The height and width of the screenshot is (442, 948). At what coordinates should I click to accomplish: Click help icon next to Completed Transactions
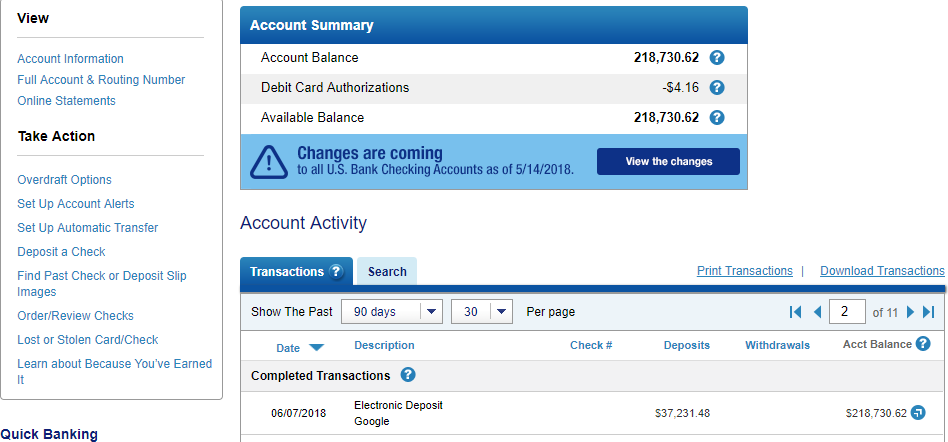pyautogui.click(x=408, y=375)
